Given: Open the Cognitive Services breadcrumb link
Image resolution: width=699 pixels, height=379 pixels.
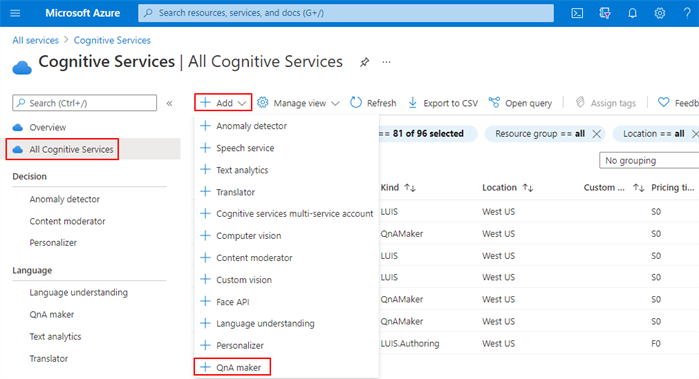Looking at the screenshot, I should [112, 40].
